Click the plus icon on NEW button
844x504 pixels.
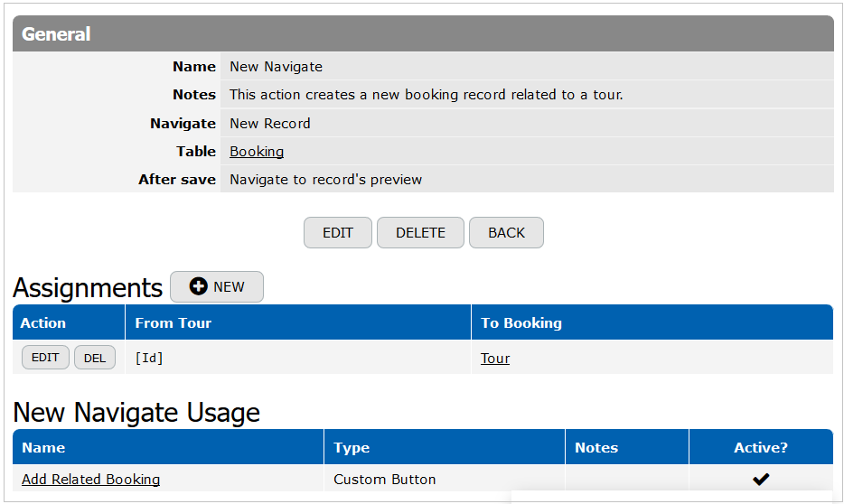pos(198,286)
